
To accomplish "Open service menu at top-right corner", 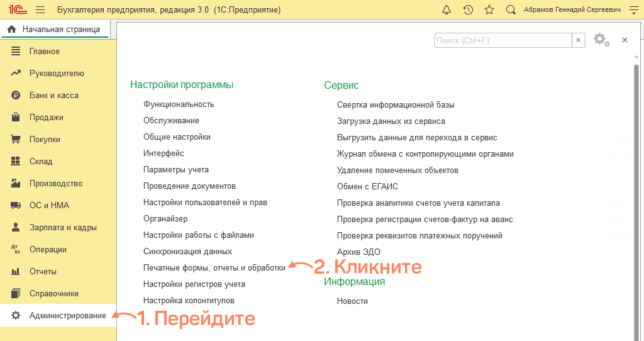I will [x=634, y=10].
